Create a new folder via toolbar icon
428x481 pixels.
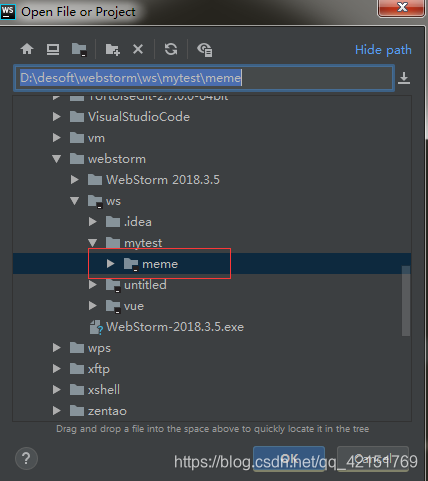(x=113, y=50)
